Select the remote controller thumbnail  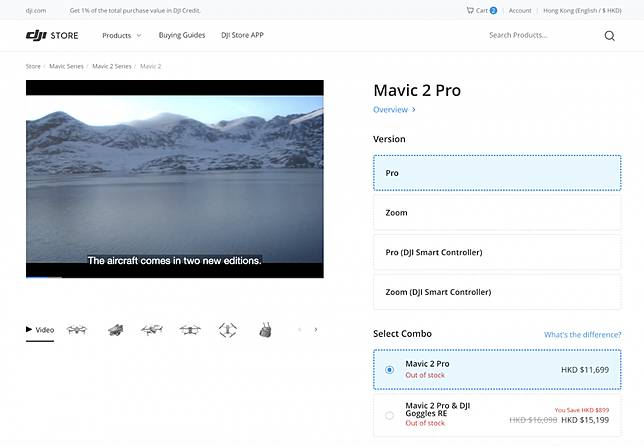click(x=265, y=329)
